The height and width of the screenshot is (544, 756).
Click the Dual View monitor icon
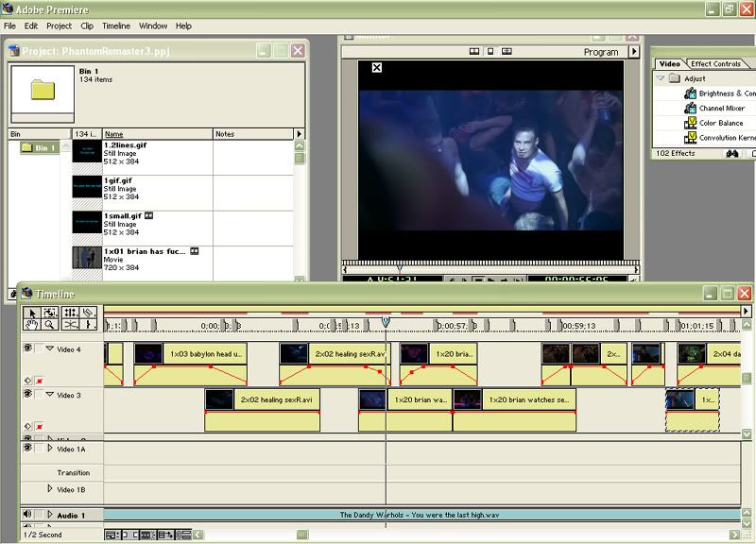pos(474,51)
